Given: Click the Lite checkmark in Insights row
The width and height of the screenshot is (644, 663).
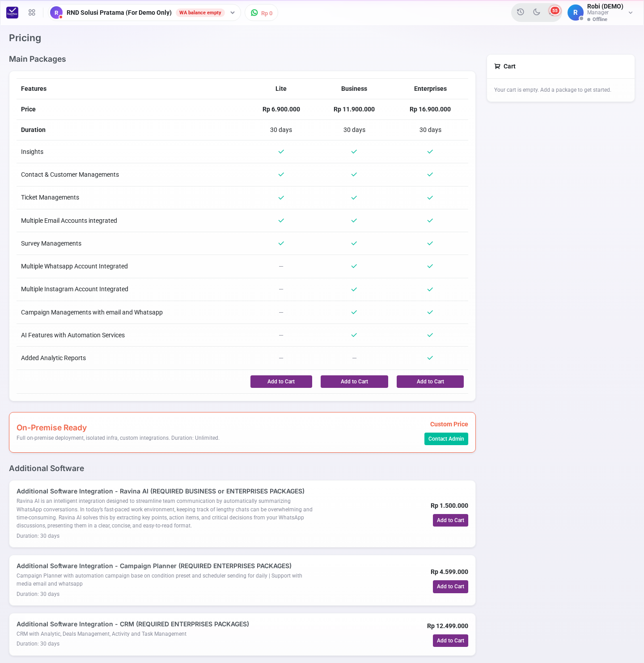Looking at the screenshot, I should [x=281, y=152].
